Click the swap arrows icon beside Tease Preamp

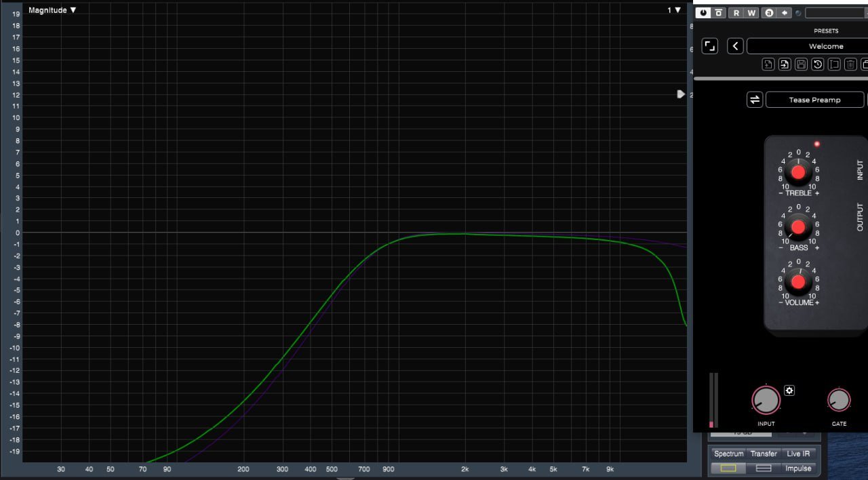pos(755,100)
